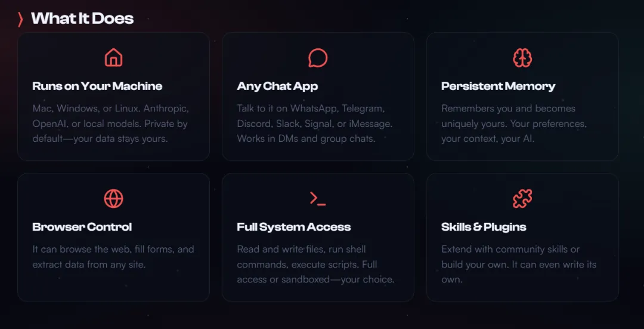Click the Extend with community skills text
Viewport: 644px width, 329px height.
pos(519,265)
